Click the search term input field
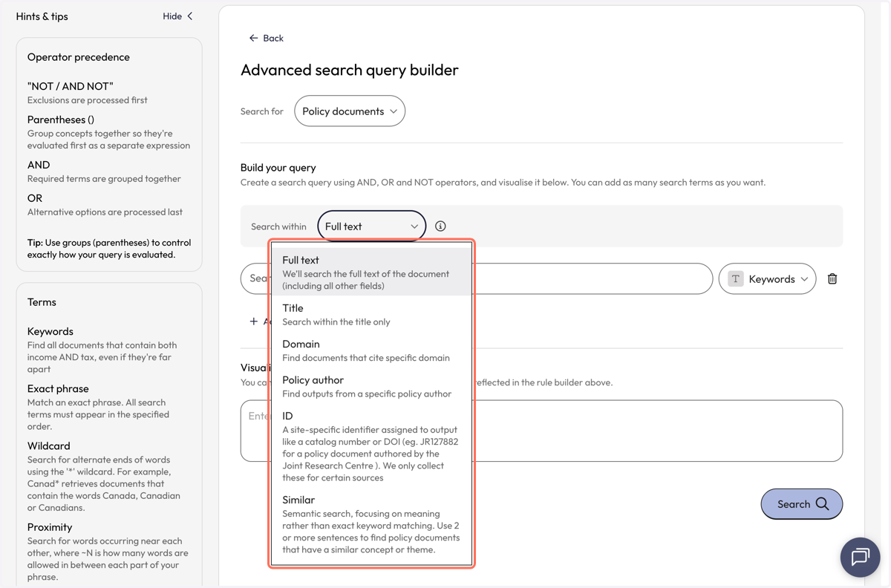The width and height of the screenshot is (891, 588). pos(477,279)
